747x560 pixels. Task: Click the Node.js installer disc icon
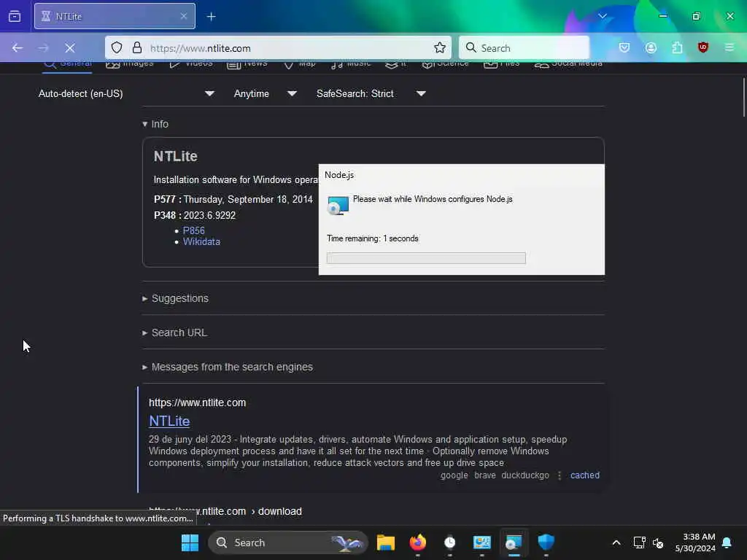(338, 206)
